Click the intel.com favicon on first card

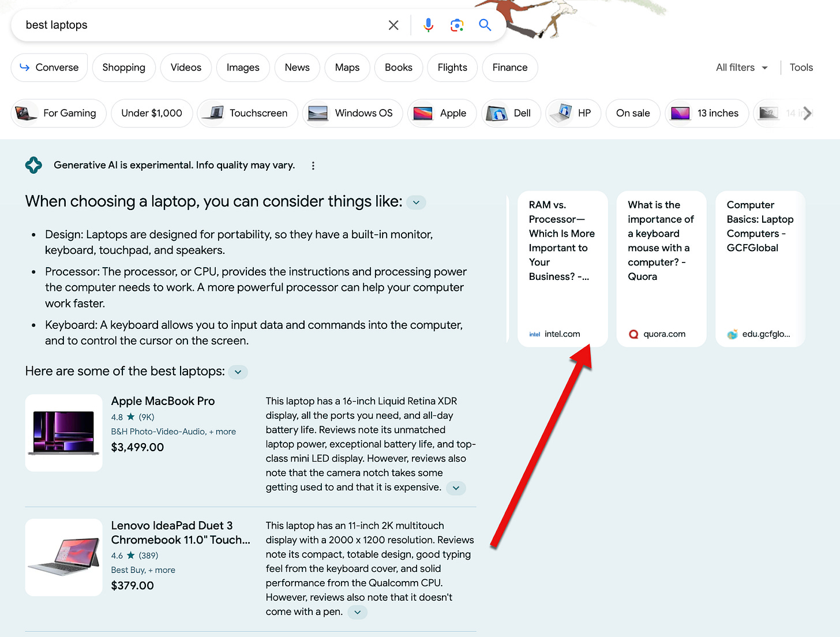pos(535,334)
